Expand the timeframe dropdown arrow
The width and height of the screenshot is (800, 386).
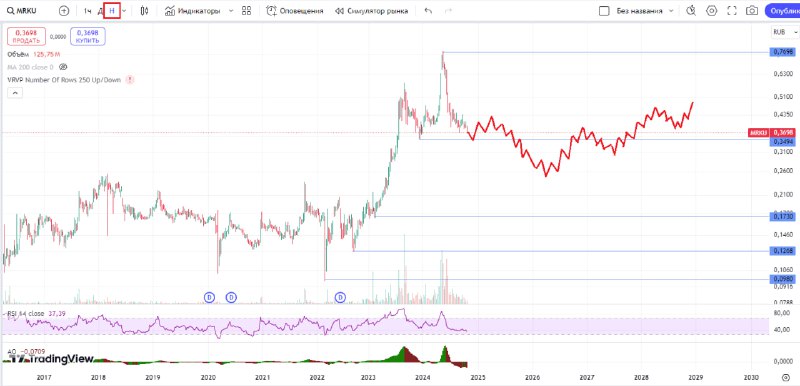pos(124,11)
